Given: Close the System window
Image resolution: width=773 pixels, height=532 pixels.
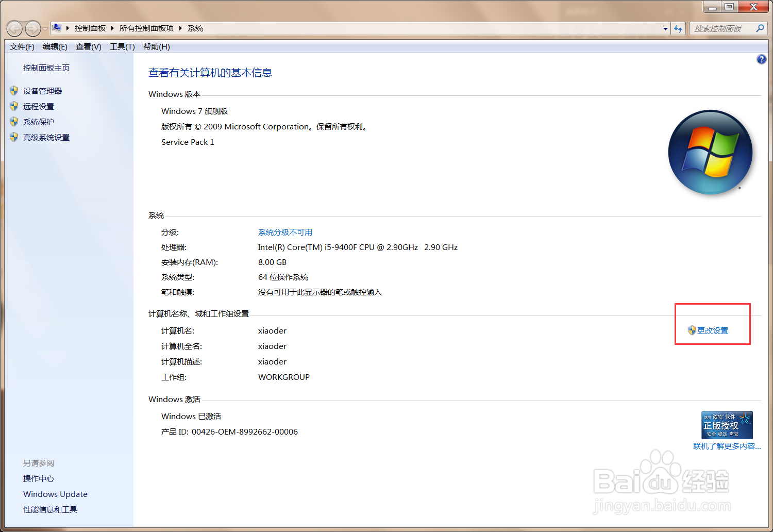Looking at the screenshot, I should click(753, 7).
